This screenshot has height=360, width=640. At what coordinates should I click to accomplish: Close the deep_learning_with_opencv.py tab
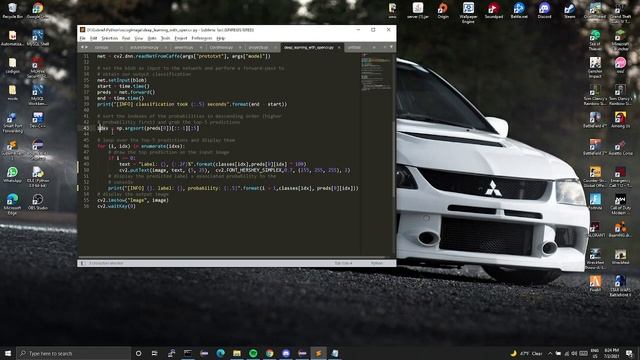pyautogui.click(x=339, y=47)
